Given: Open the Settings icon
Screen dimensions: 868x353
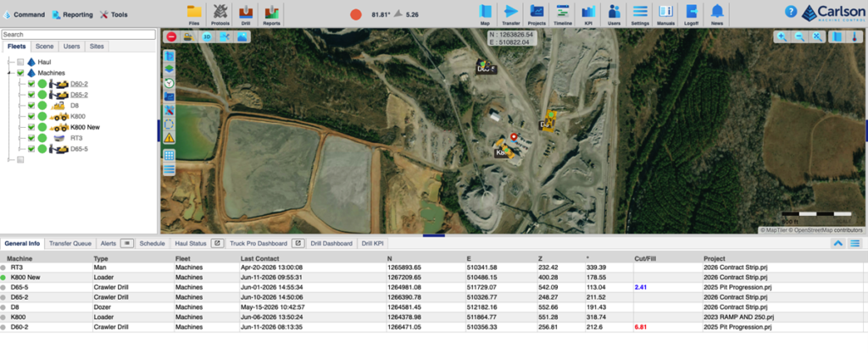Looking at the screenshot, I should [x=641, y=14].
